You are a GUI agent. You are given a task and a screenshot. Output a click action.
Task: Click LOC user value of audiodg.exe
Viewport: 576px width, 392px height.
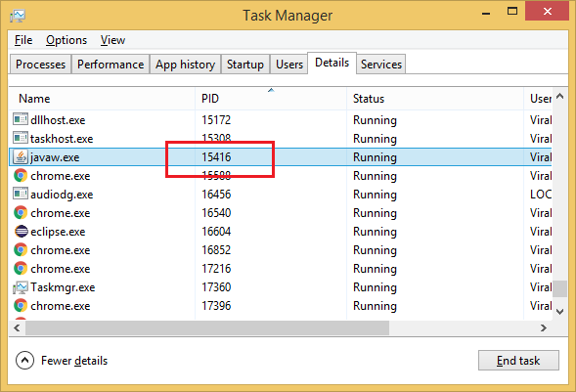541,195
